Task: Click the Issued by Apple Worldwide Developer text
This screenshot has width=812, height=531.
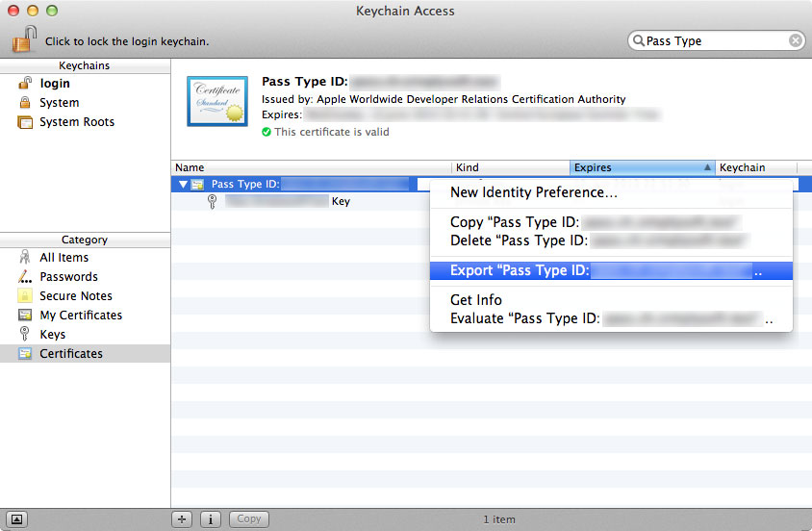Action: [444, 99]
